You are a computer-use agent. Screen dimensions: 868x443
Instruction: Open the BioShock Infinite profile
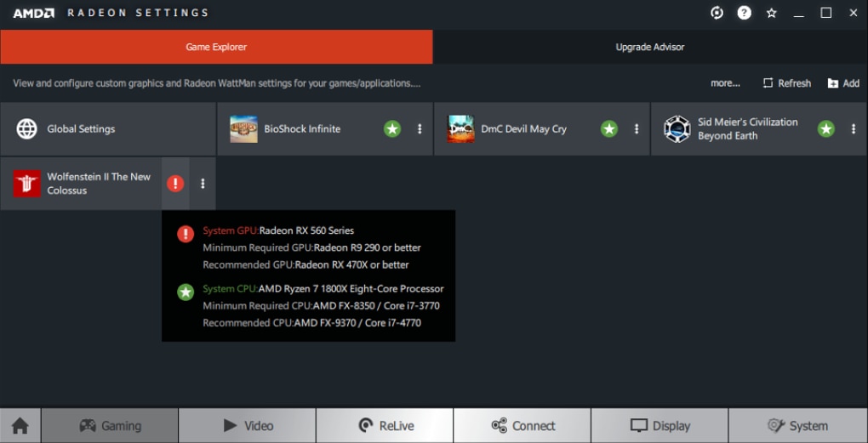325,129
